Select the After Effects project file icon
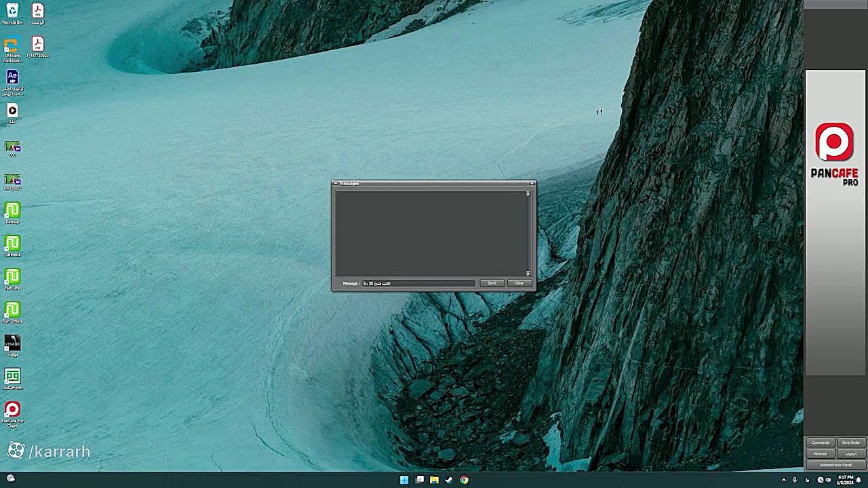 click(x=12, y=83)
